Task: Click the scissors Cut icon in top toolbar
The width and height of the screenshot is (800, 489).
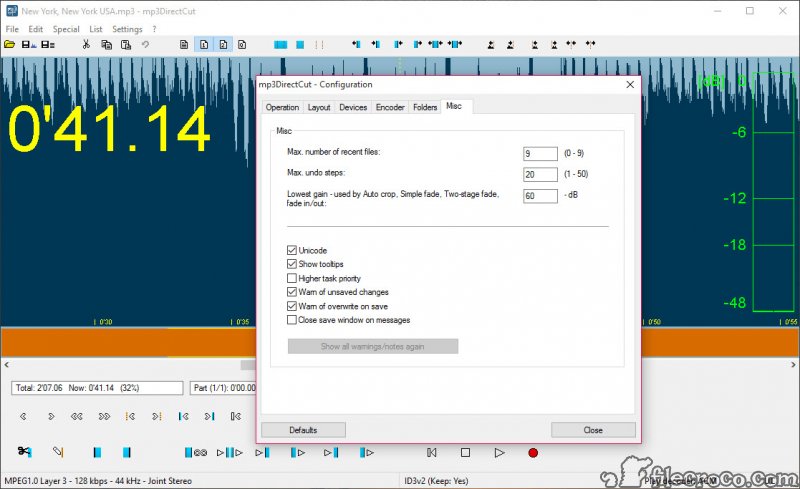Action: pyautogui.click(x=86, y=45)
